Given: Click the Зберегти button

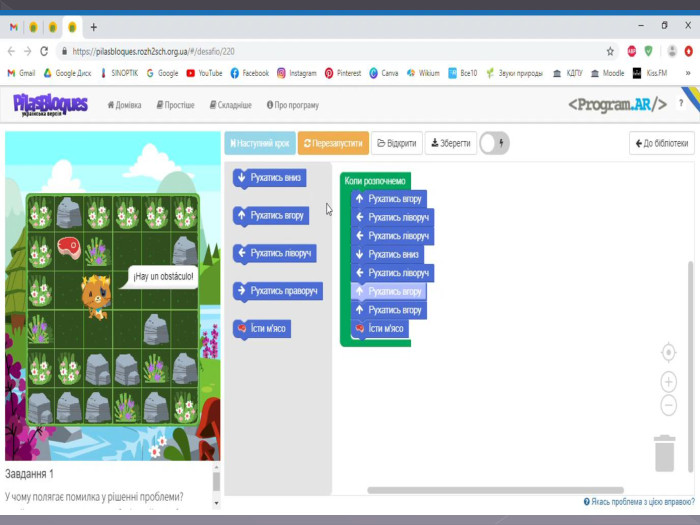Looking at the screenshot, I should tap(450, 144).
